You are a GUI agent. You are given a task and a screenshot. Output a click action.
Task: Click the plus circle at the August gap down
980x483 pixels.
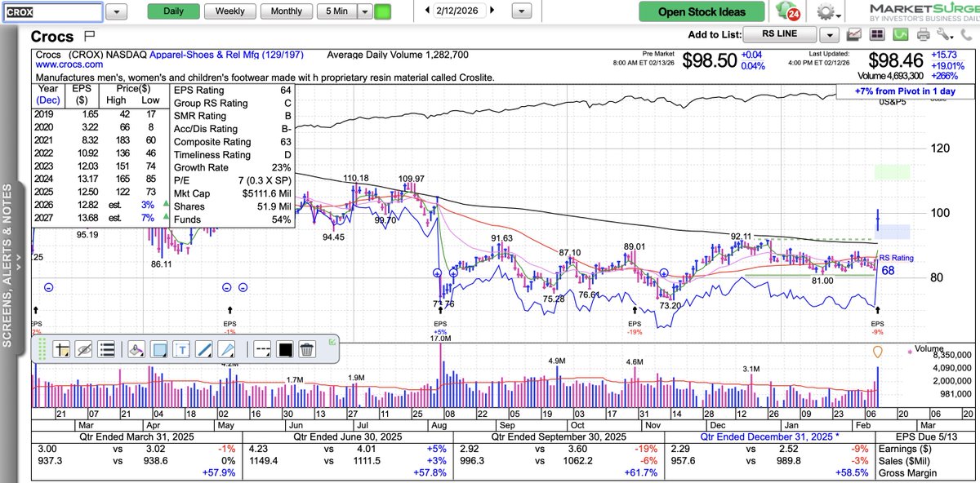tap(438, 273)
